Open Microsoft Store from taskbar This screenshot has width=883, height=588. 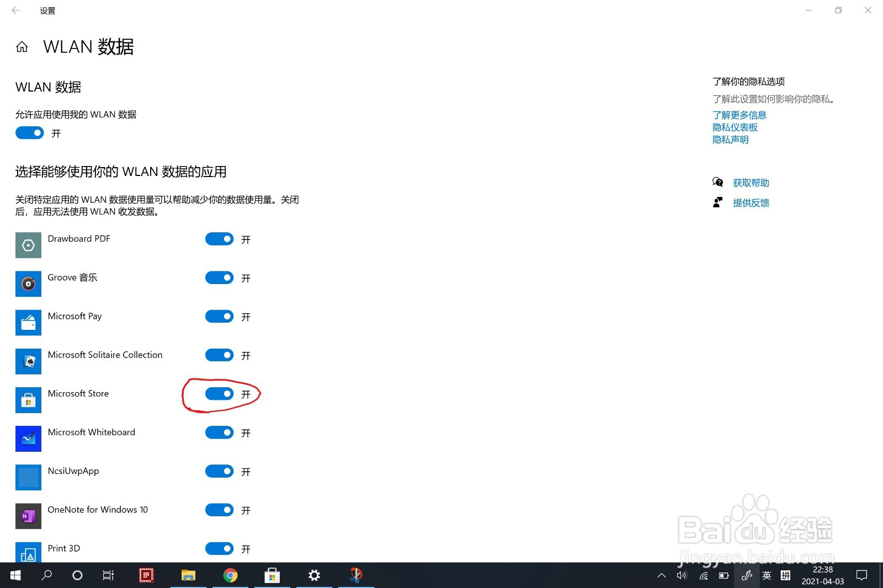(272, 575)
